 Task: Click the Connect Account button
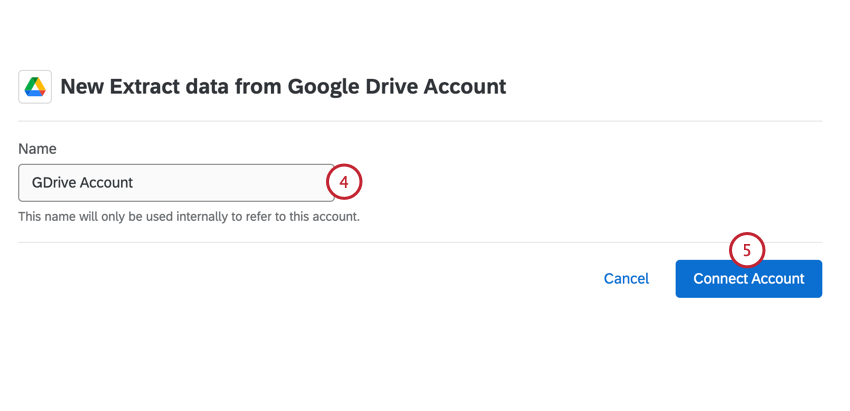[x=748, y=279]
